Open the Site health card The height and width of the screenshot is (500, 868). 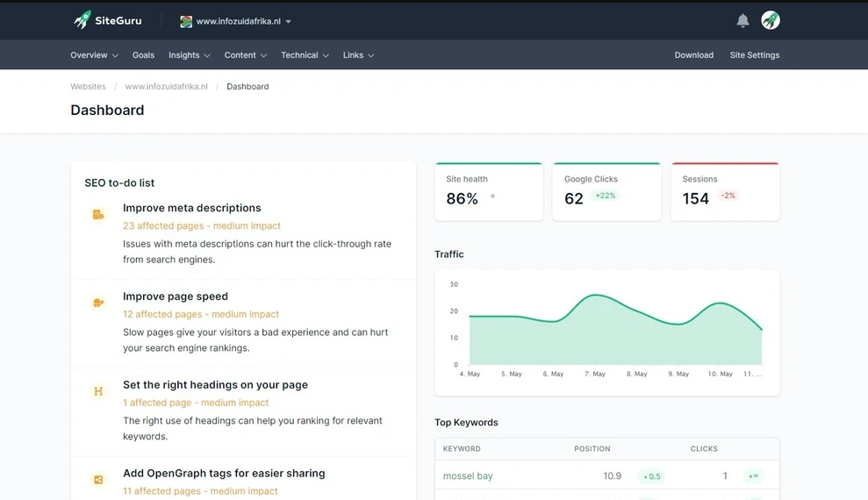[489, 191]
